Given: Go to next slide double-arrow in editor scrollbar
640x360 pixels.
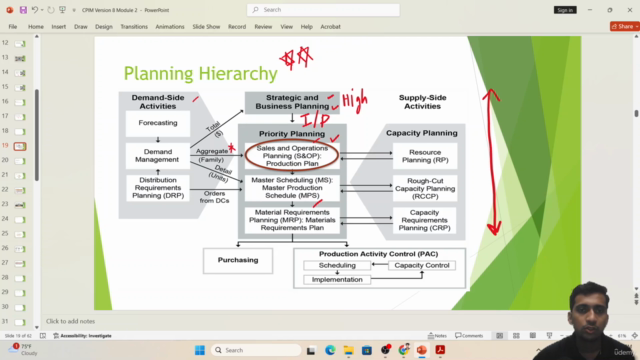Looking at the screenshot, I should pyautogui.click(x=636, y=302).
